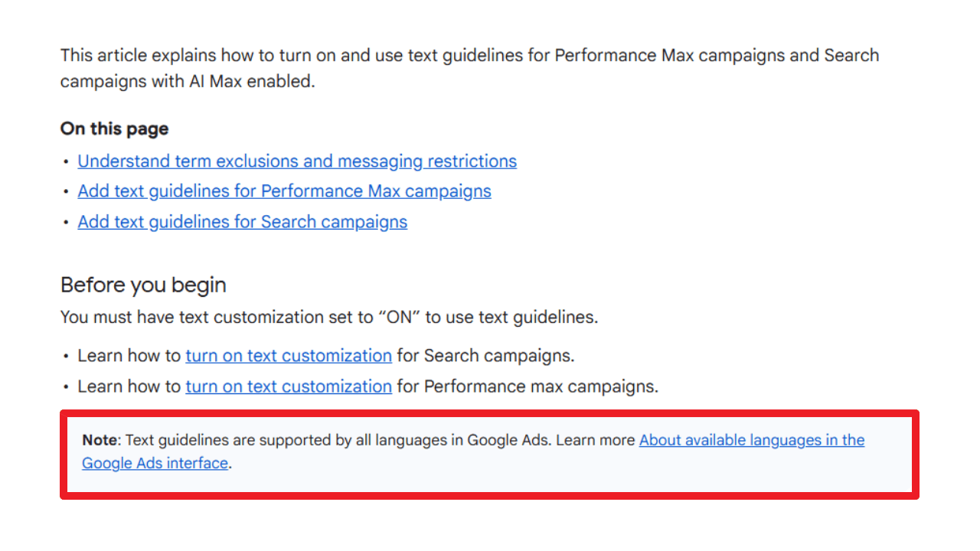The width and height of the screenshot is (980, 551).
Task: Jump to Add text guidelines for Performance Max
Action: pyautogui.click(x=284, y=191)
